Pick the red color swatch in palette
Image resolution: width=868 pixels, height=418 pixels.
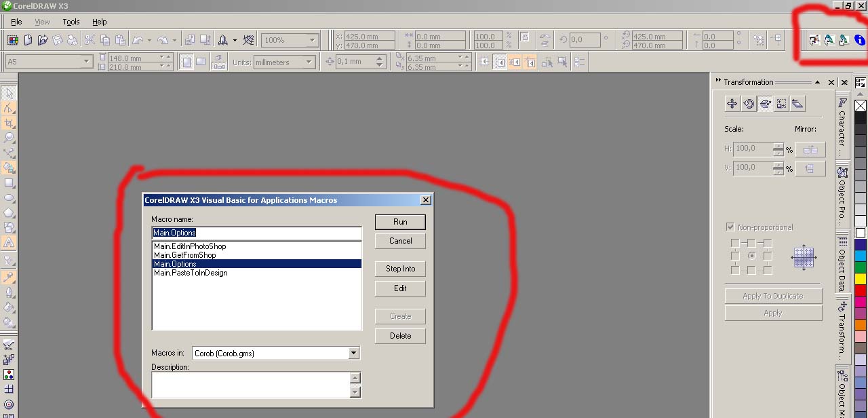coord(861,290)
